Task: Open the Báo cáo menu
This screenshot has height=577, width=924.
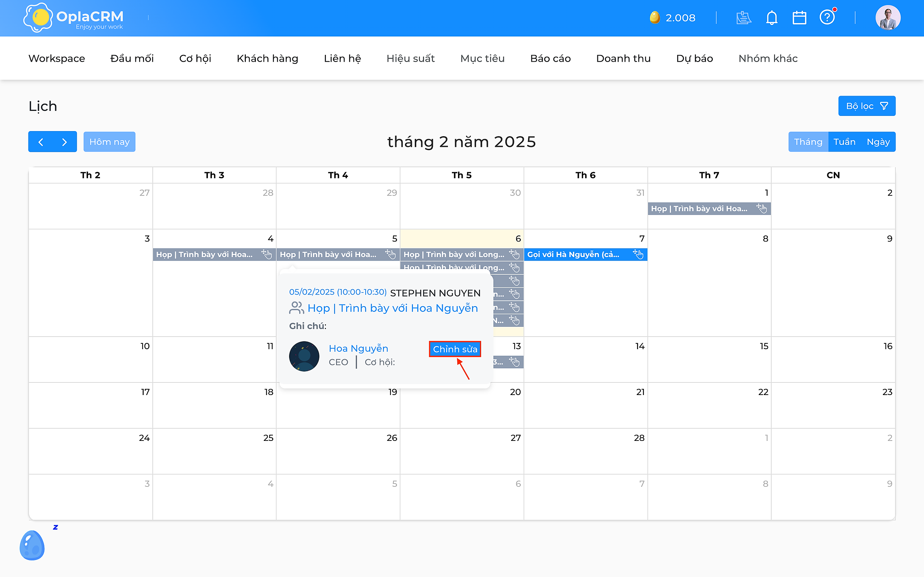Action: (x=550, y=58)
